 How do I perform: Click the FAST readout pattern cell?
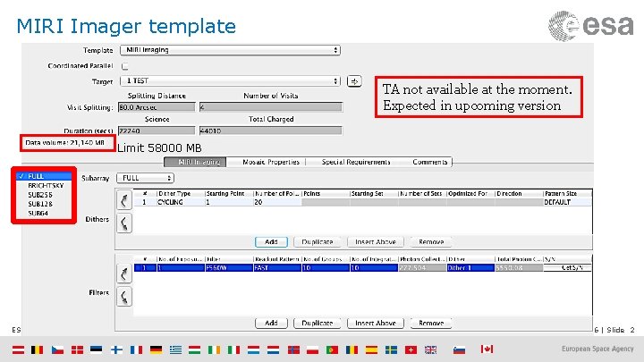[x=277, y=267]
